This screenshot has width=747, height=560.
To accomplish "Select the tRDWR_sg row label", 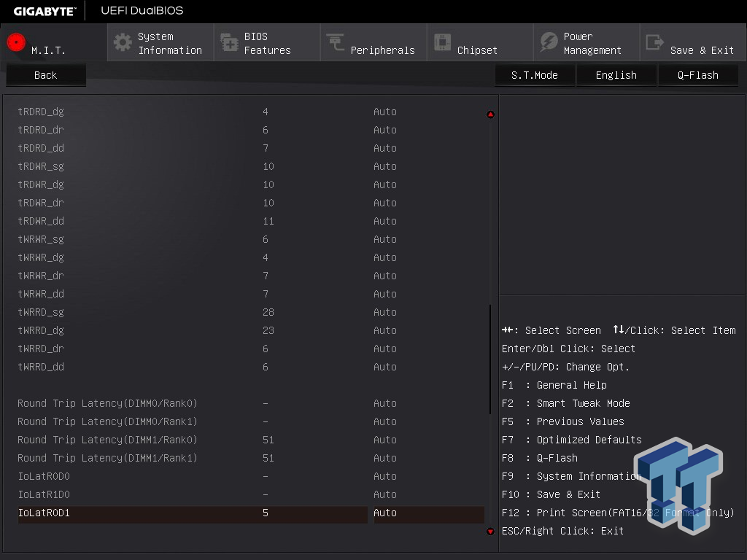I will pyautogui.click(x=41, y=167).
